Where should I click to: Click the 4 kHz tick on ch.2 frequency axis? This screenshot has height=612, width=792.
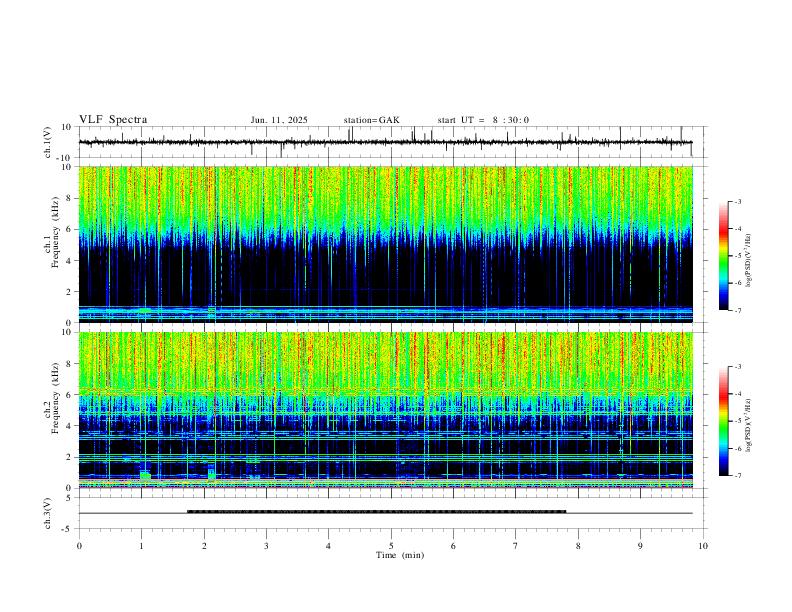[69, 426]
